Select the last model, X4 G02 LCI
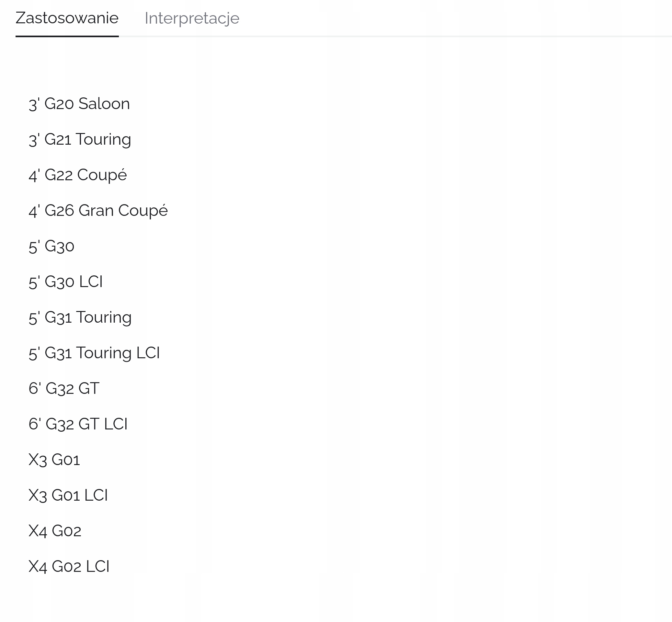Screen dimensions: 672x622 pyautogui.click(x=69, y=566)
